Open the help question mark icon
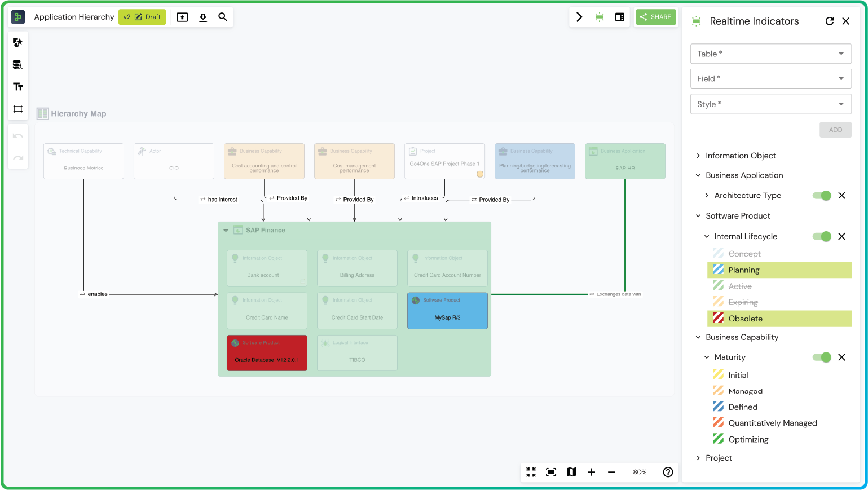 pyautogui.click(x=668, y=472)
